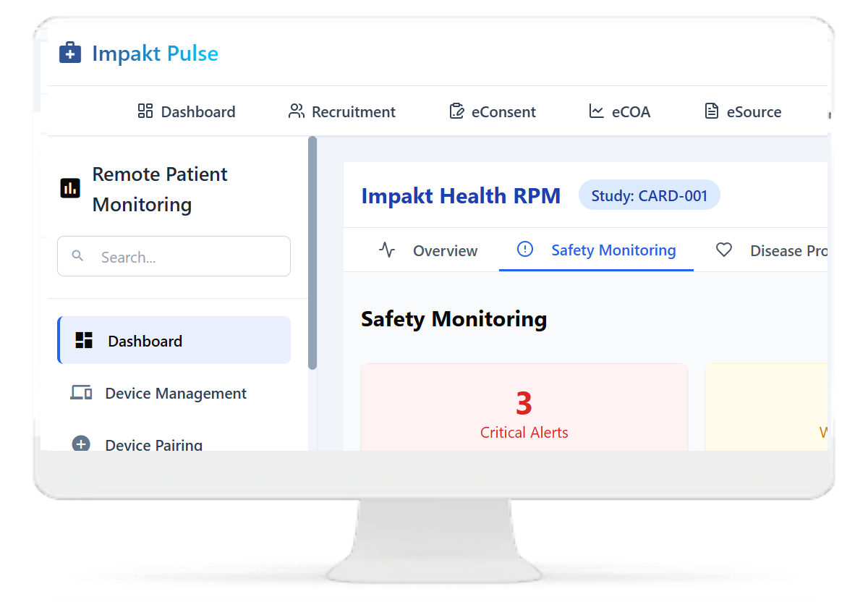Screen dimensions: 868x602
Task: Click the Device Management devices icon
Action: click(x=81, y=393)
